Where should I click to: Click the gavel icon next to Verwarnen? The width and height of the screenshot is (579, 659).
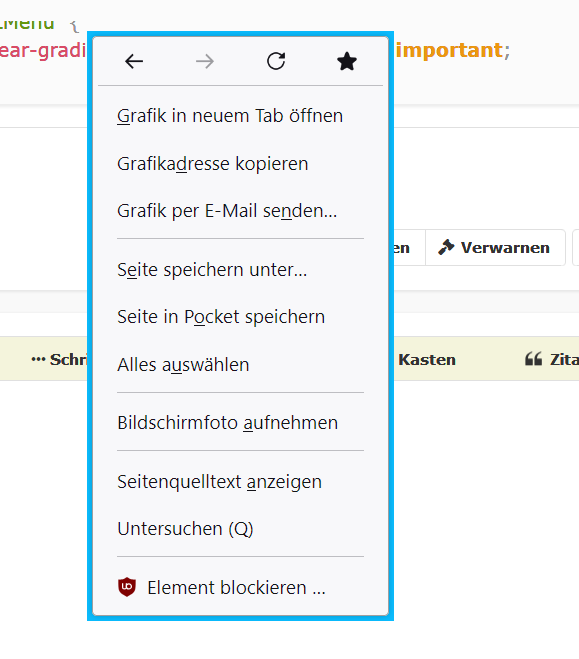click(446, 247)
